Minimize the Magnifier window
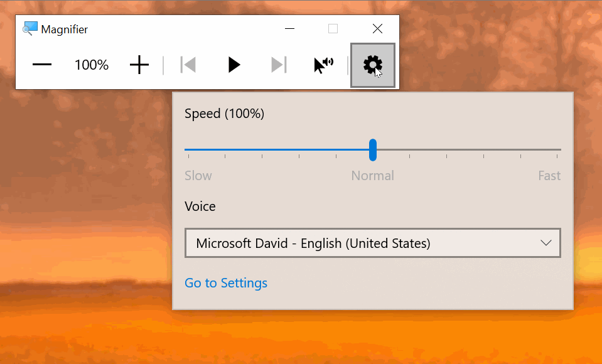Screen dimensions: 602x364 click(289, 29)
